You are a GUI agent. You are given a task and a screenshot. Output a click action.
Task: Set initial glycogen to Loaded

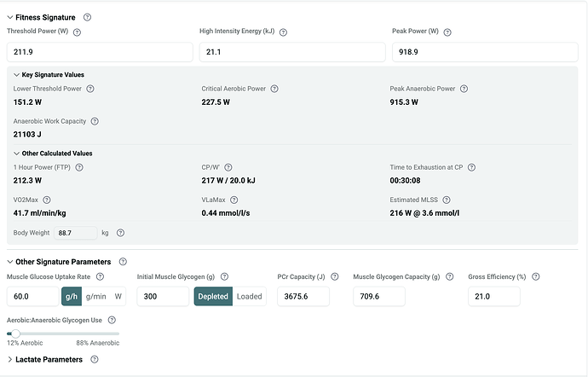point(250,296)
